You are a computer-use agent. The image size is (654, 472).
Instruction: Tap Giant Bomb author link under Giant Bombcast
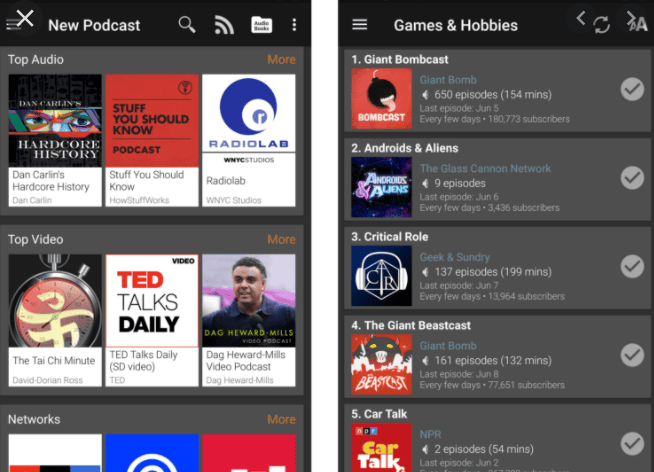pyautogui.click(x=448, y=80)
